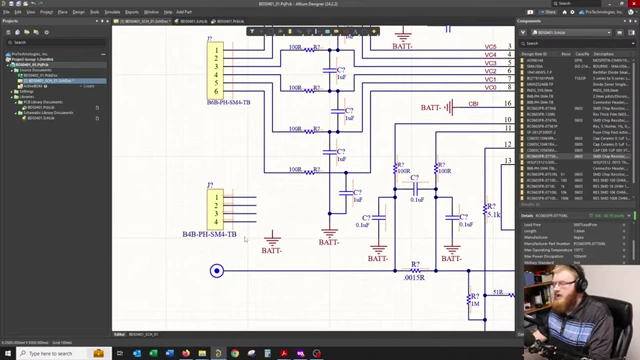Collapse the Source Documents folder
Screen dimensions: 640x360
(x=12, y=70)
